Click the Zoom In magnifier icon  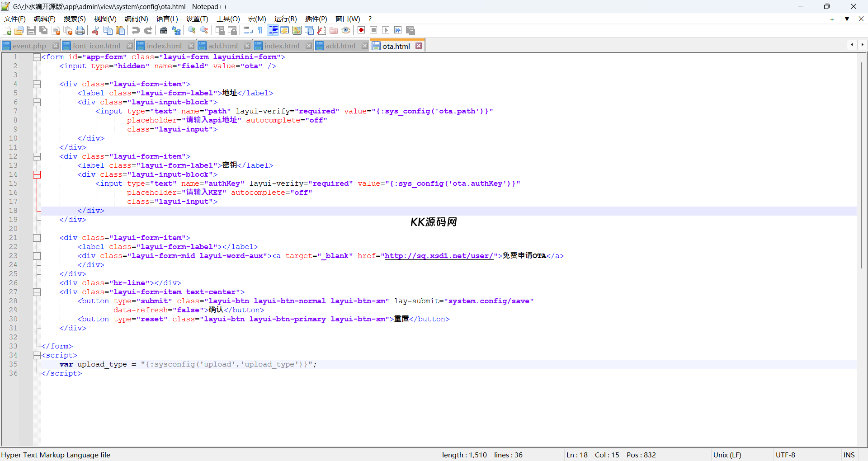pyautogui.click(x=192, y=30)
